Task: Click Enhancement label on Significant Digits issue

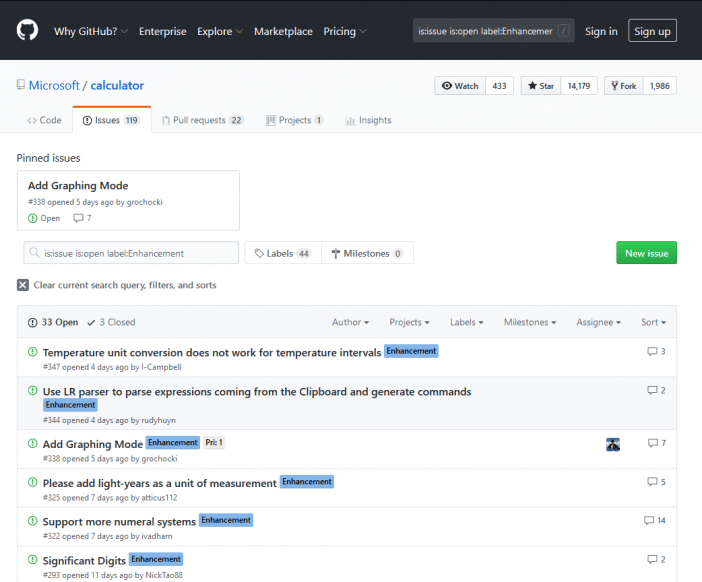Action: tap(156, 559)
